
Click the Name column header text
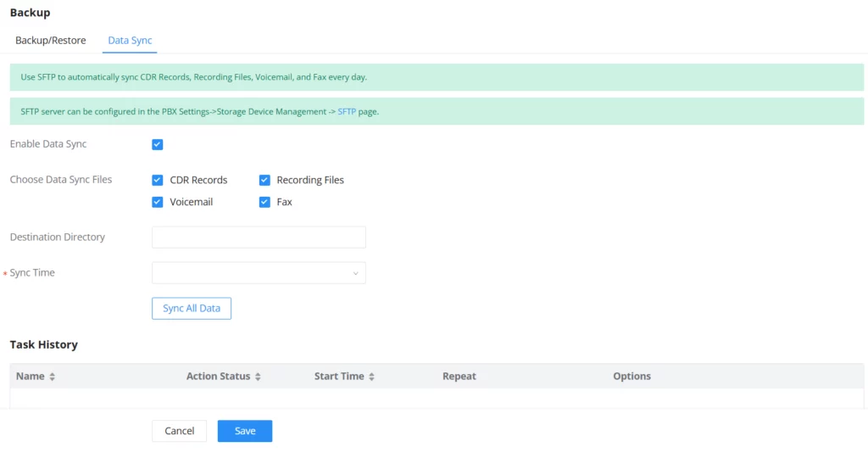pos(30,376)
